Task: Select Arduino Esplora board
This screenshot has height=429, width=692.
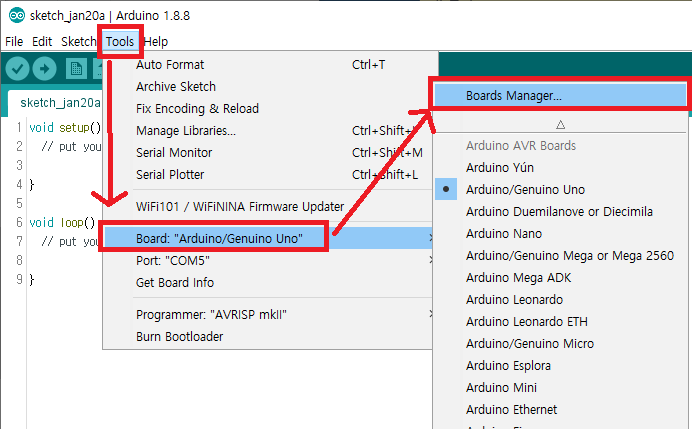Action: (560, 366)
